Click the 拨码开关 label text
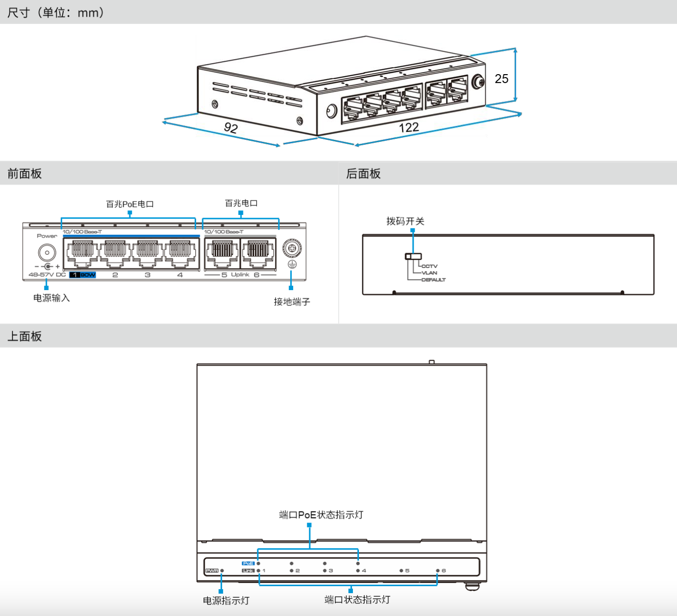This screenshot has width=677, height=616. pyautogui.click(x=405, y=221)
